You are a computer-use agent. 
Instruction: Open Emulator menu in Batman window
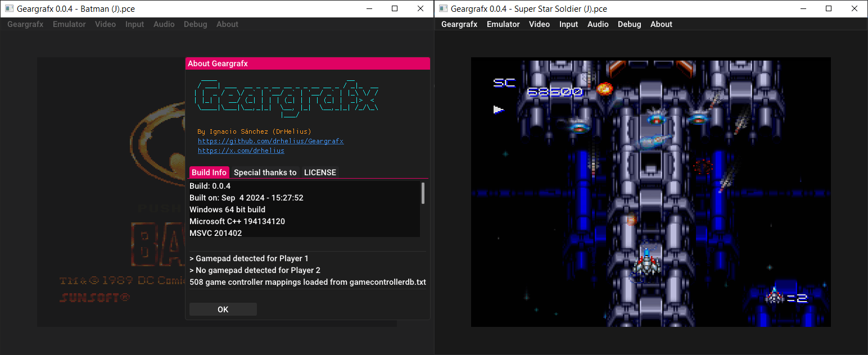[69, 24]
